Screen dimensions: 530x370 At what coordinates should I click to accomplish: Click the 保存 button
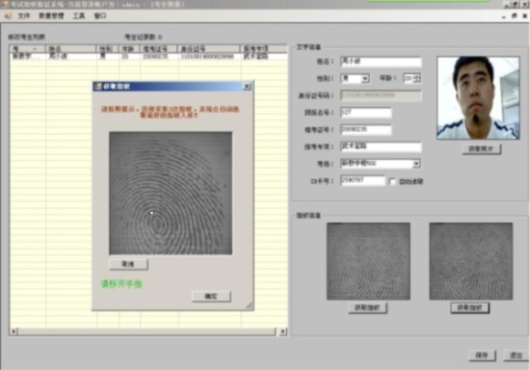click(482, 355)
